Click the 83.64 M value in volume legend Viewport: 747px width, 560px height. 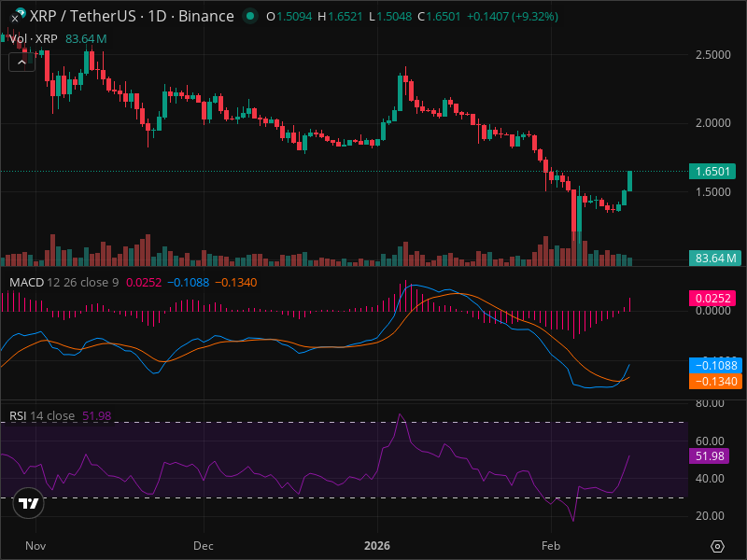[x=86, y=38]
